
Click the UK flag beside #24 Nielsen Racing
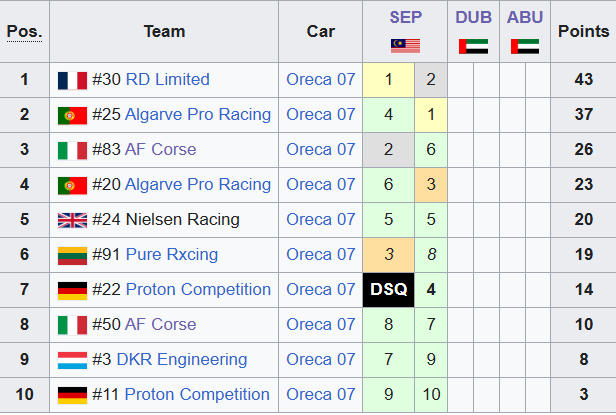[72, 220]
